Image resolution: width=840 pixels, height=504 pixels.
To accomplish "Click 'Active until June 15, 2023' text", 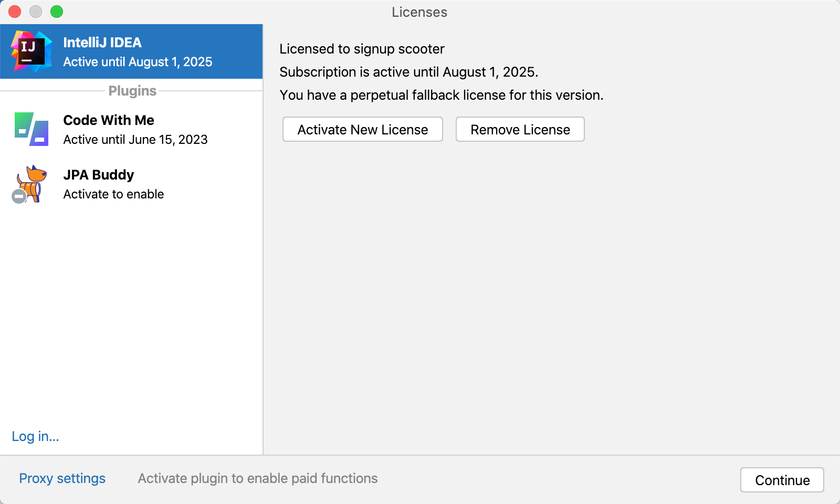I will [x=135, y=140].
